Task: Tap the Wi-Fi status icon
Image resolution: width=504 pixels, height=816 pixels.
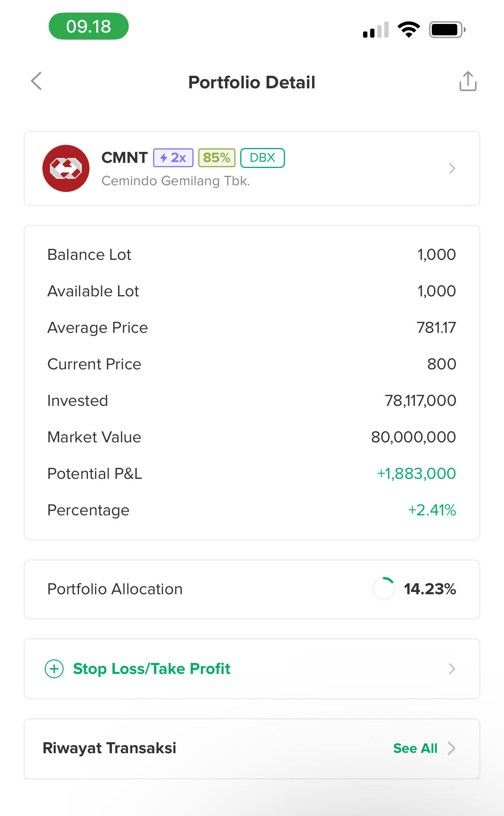Action: coord(409,29)
